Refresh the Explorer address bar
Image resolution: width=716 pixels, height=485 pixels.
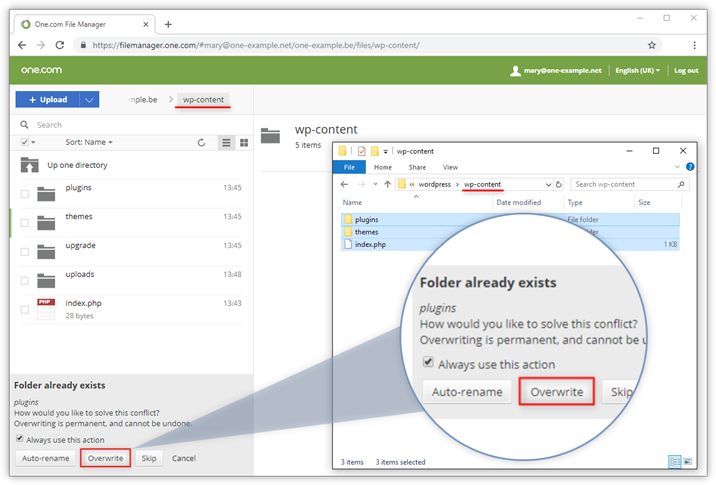click(x=558, y=185)
